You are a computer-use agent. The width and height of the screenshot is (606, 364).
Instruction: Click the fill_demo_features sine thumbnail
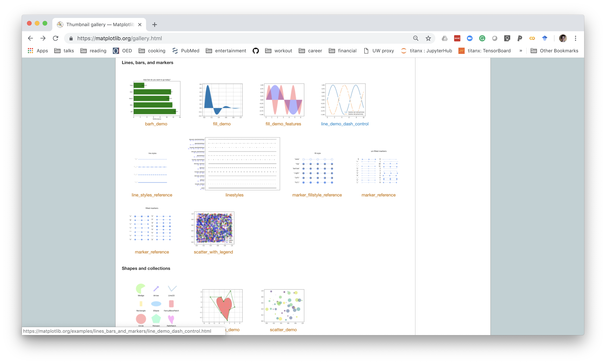click(282, 101)
